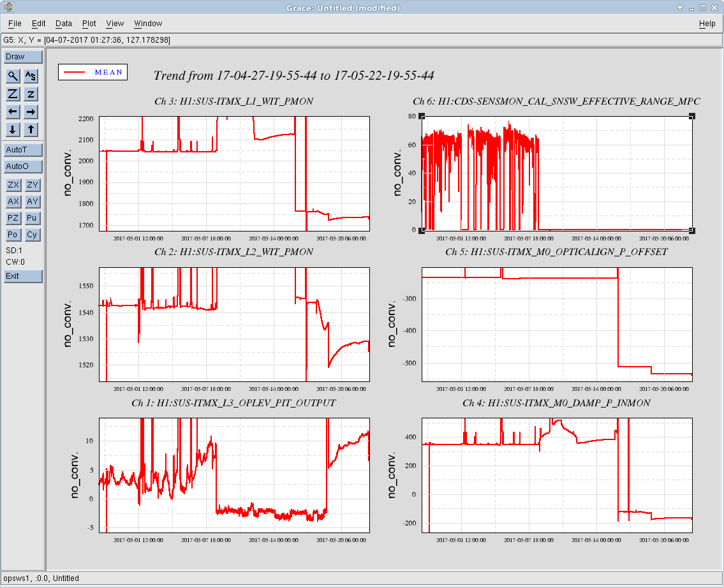Click the top-left selection handle of Ch 6 graph
Image resolution: width=724 pixels, height=588 pixels.
(422, 116)
